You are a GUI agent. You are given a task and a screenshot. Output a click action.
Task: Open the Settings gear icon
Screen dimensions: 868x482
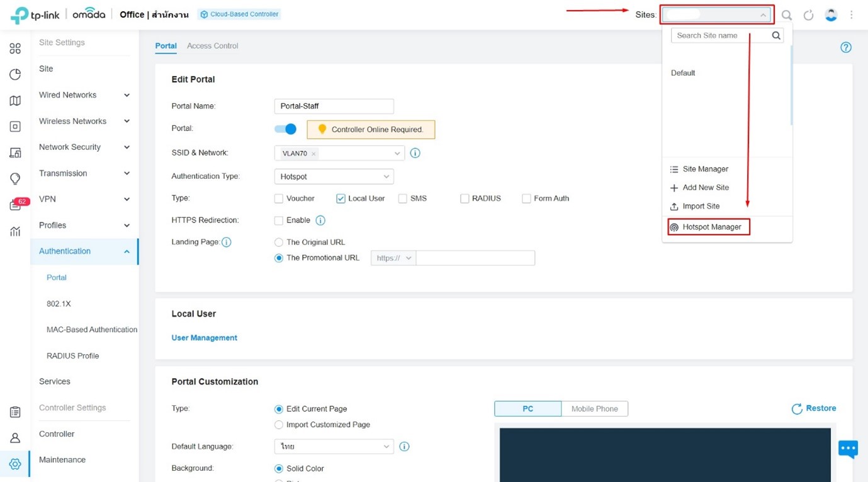15,464
